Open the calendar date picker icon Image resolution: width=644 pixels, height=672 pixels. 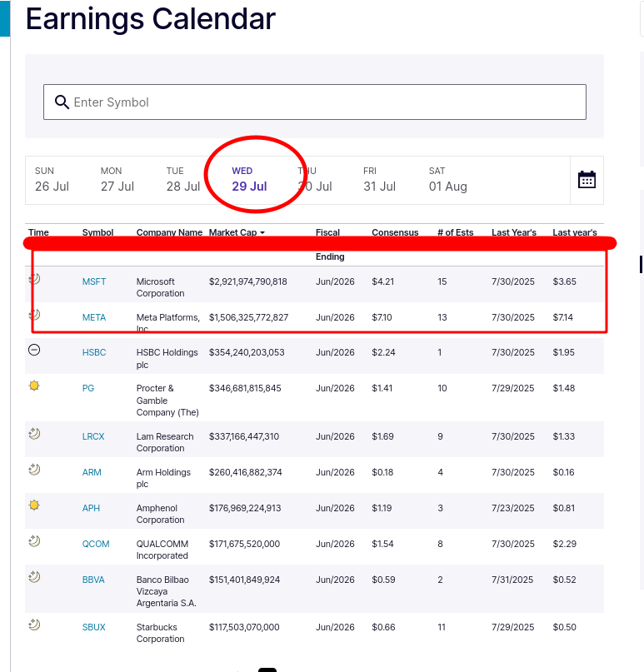(587, 180)
